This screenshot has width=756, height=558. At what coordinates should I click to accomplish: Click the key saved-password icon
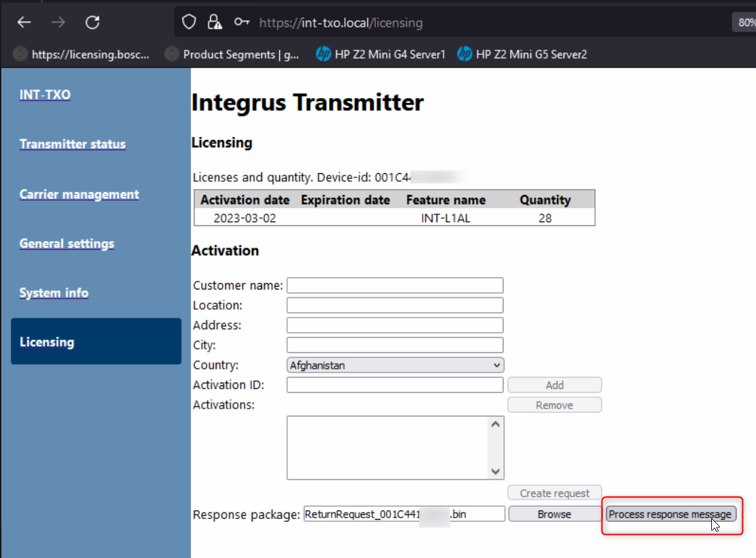242,22
